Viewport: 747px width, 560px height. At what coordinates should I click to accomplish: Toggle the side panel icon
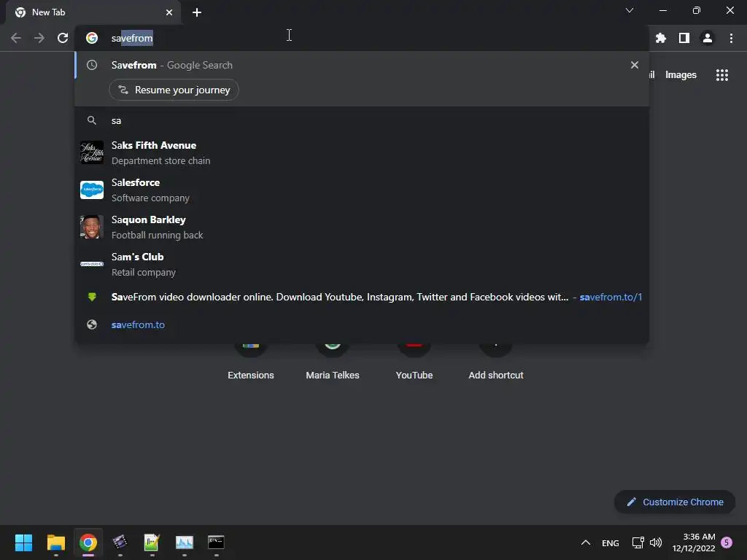tap(684, 38)
